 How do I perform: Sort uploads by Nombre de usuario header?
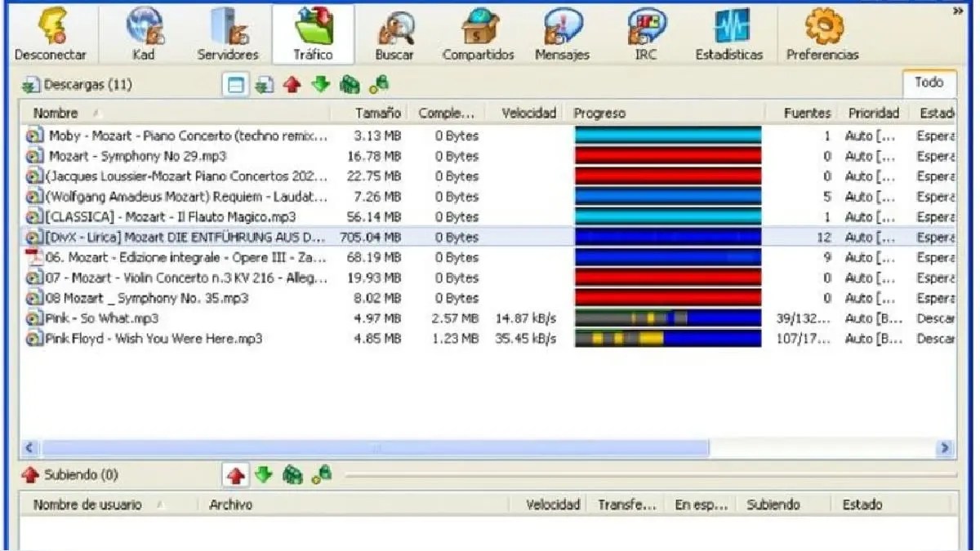109,504
